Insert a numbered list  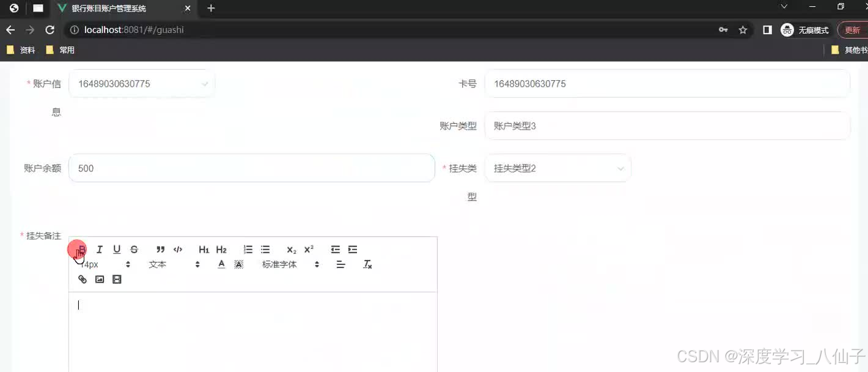click(x=248, y=249)
